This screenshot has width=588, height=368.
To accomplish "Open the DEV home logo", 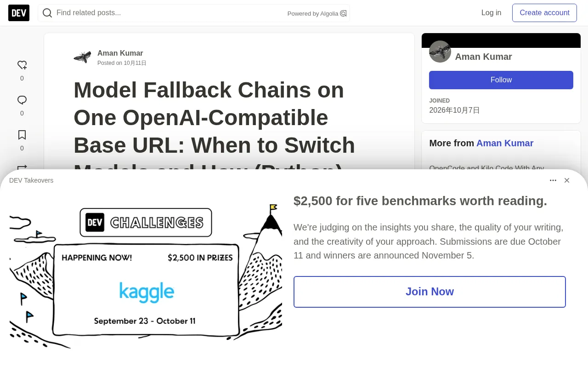I will (x=19, y=13).
